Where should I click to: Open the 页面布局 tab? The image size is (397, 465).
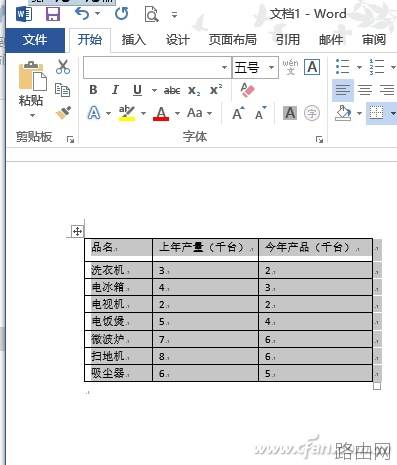coord(232,40)
